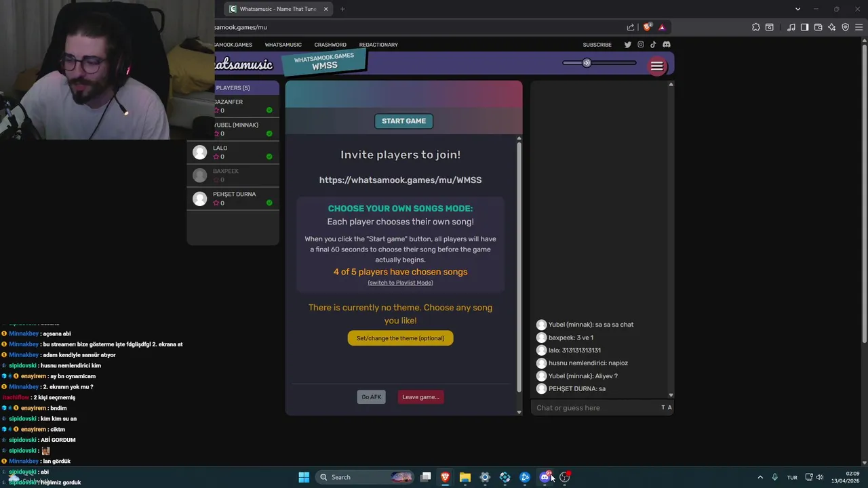
Task: Click the chat text size TA toggle
Action: pos(667,407)
